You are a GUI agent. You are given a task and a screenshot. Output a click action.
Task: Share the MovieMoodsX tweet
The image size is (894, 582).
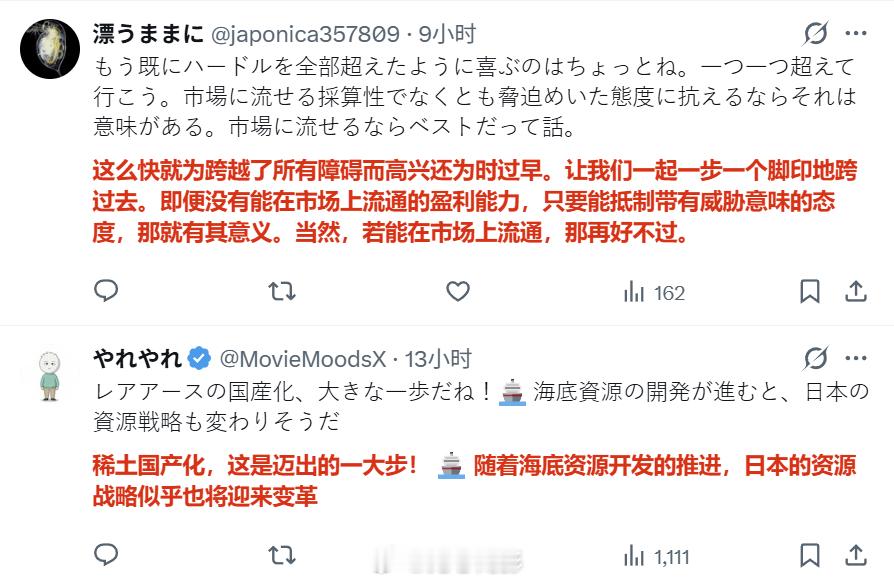855,555
